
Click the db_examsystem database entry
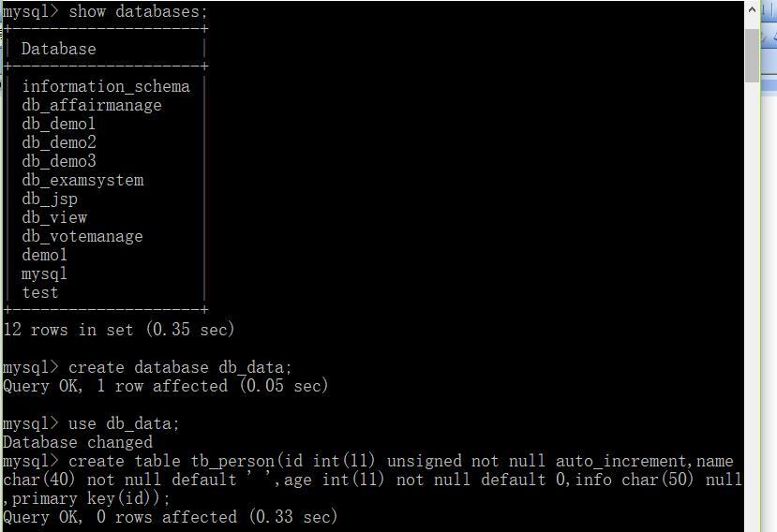(x=82, y=181)
